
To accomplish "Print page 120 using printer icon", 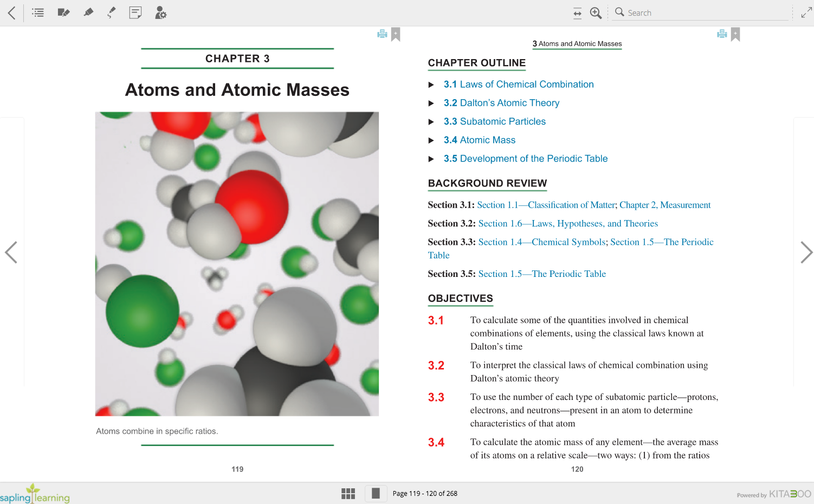I will [722, 34].
